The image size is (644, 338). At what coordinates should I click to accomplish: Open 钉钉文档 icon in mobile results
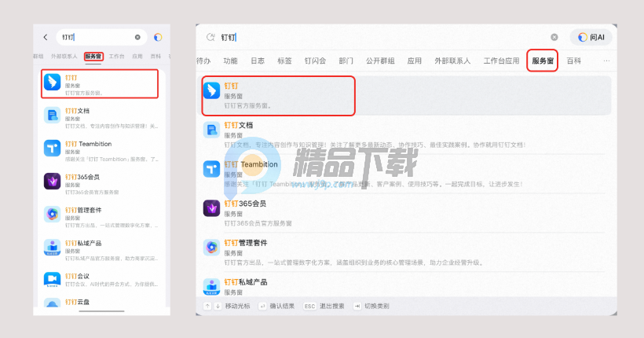(x=52, y=115)
